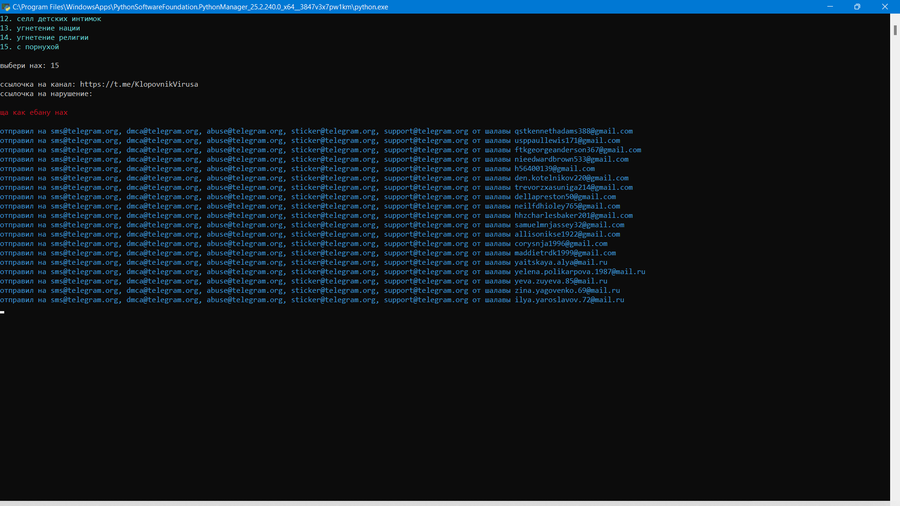
Task: Click the red status line above the output
Action: click(x=34, y=112)
